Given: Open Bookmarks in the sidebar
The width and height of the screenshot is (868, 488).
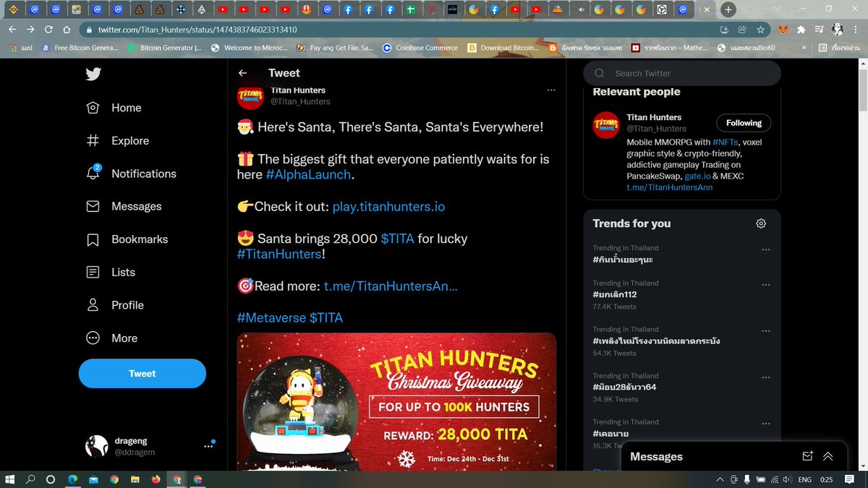Looking at the screenshot, I should pos(127,239).
